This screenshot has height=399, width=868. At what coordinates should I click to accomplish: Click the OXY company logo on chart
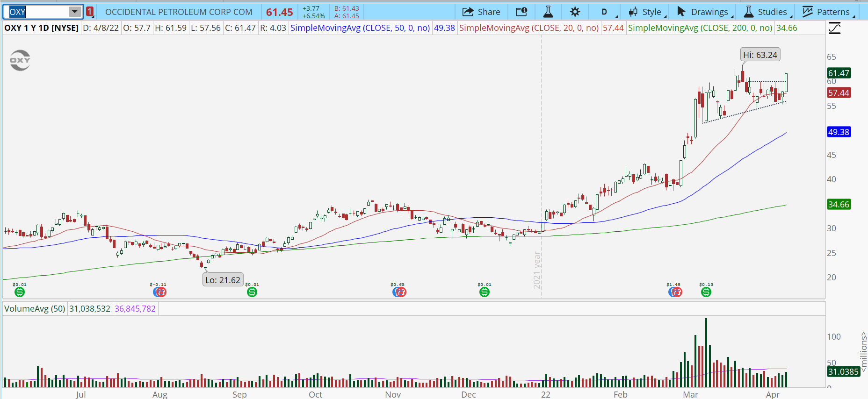[x=20, y=60]
